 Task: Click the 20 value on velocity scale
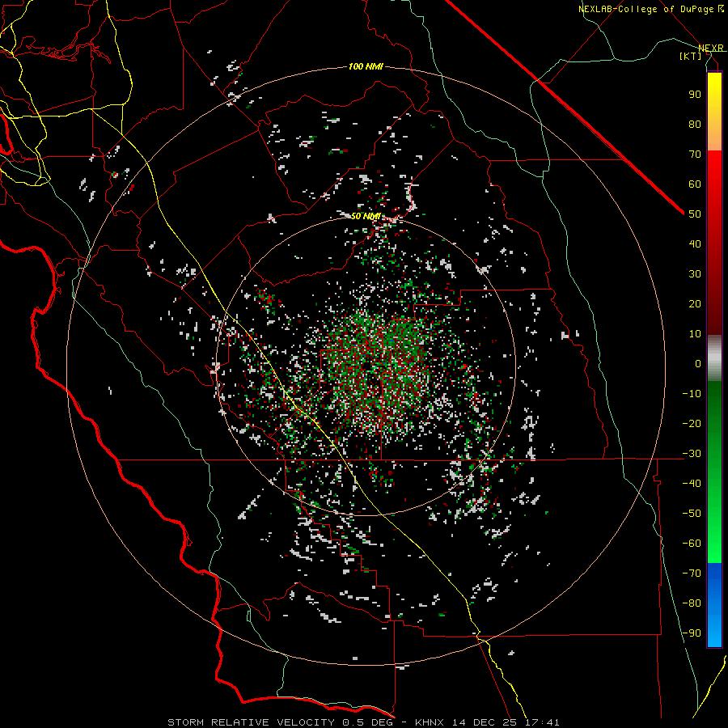(x=695, y=303)
